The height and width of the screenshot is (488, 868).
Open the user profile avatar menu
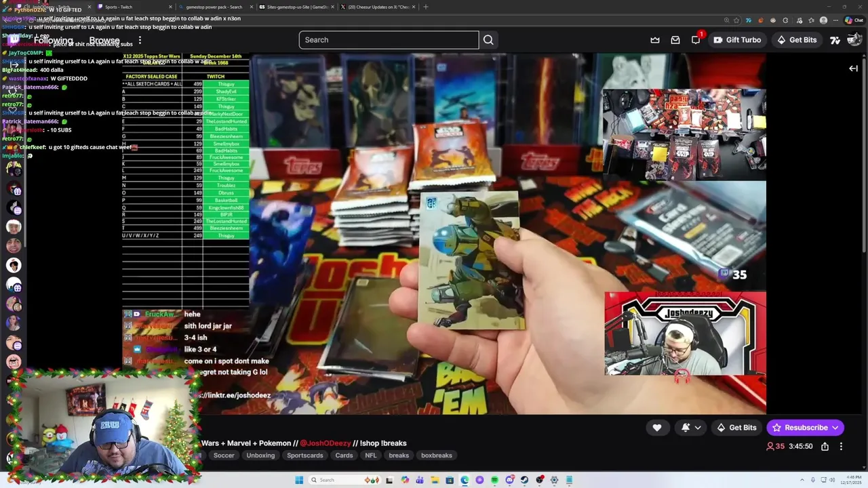[854, 40]
